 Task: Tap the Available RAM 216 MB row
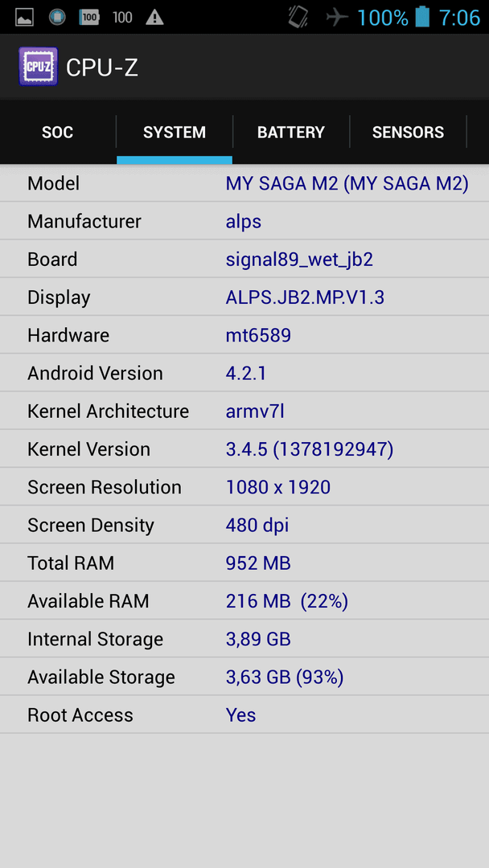244,601
